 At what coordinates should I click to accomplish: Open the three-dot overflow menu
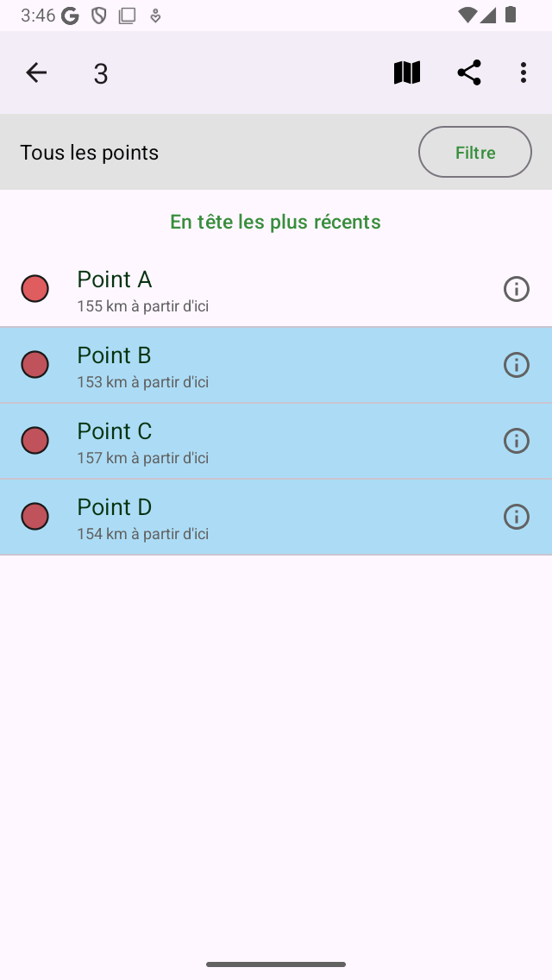click(524, 73)
